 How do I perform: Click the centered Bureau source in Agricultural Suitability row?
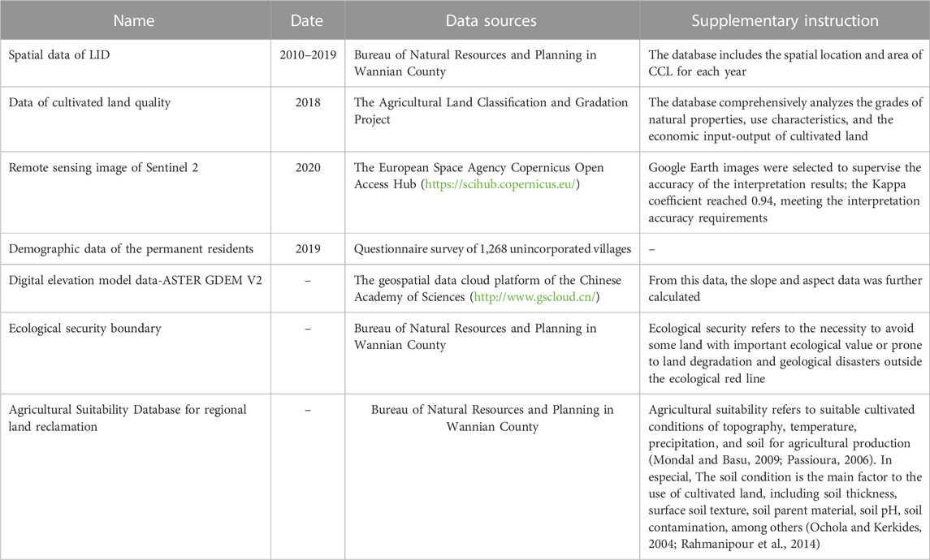coord(492,418)
